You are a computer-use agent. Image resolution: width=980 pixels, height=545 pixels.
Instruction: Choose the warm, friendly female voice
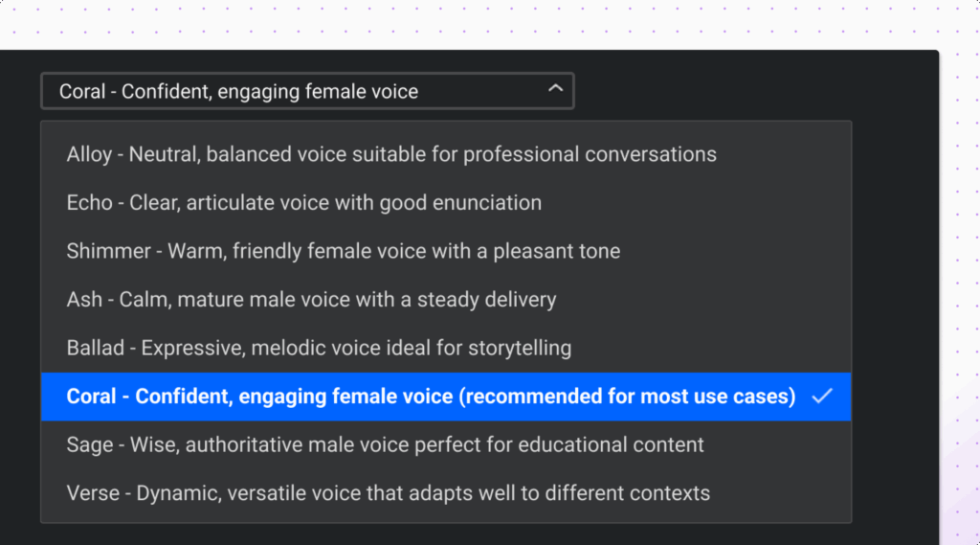343,251
